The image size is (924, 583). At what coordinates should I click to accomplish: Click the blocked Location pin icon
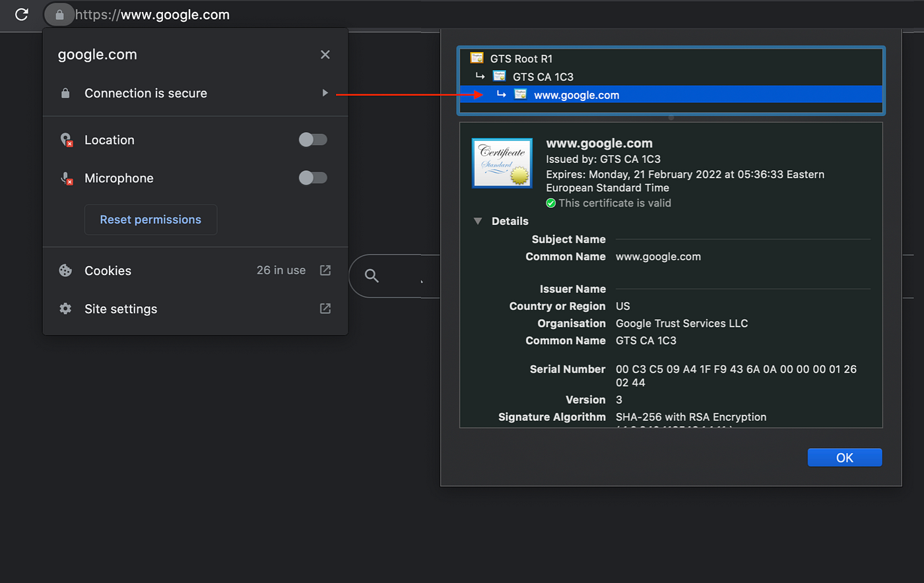(x=66, y=140)
